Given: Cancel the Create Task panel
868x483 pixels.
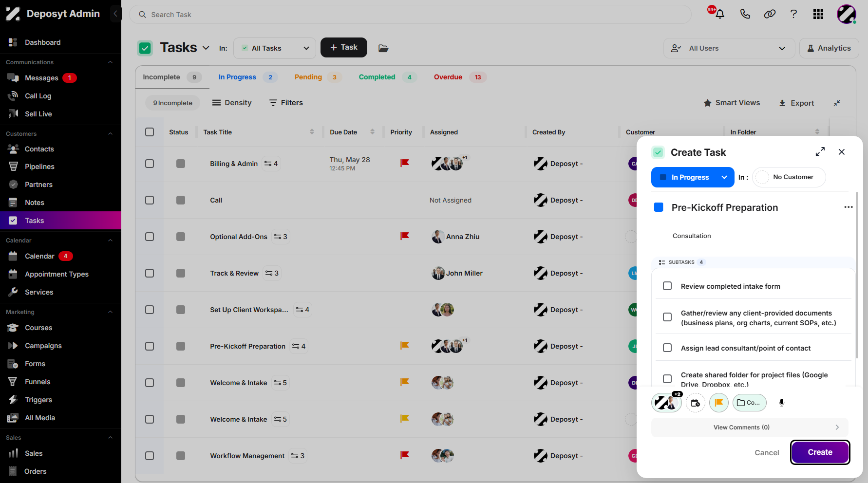Looking at the screenshot, I should [767, 453].
